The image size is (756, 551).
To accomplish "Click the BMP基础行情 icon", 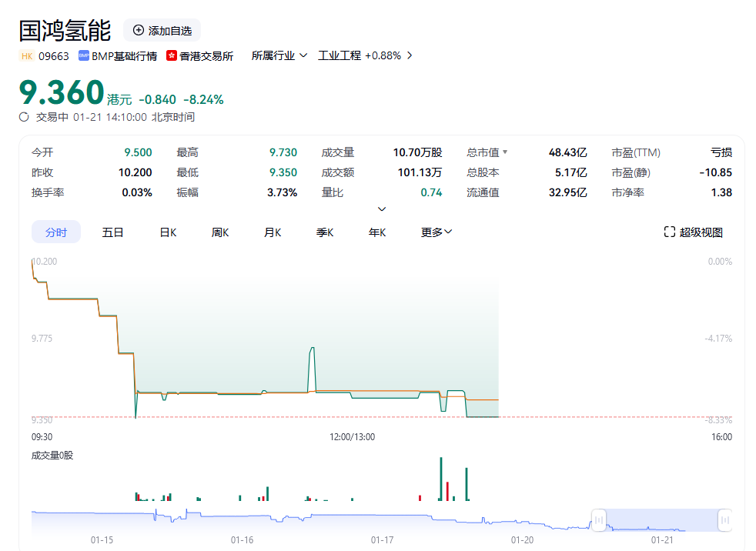I will click(x=84, y=56).
